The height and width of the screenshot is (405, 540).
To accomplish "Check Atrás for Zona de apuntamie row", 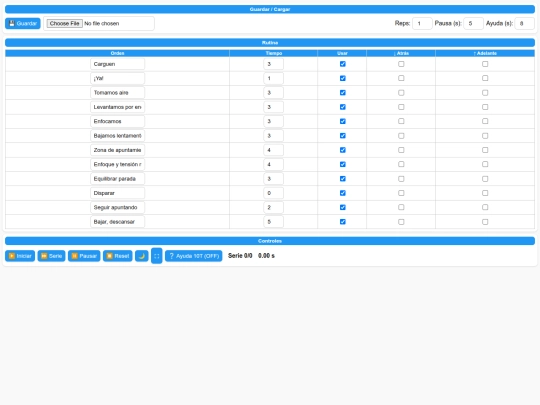I will [x=401, y=150].
